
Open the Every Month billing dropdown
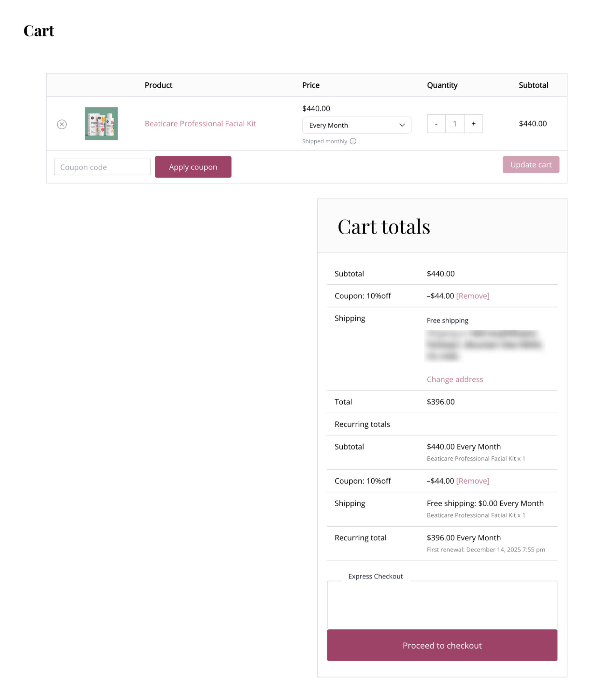pos(357,125)
